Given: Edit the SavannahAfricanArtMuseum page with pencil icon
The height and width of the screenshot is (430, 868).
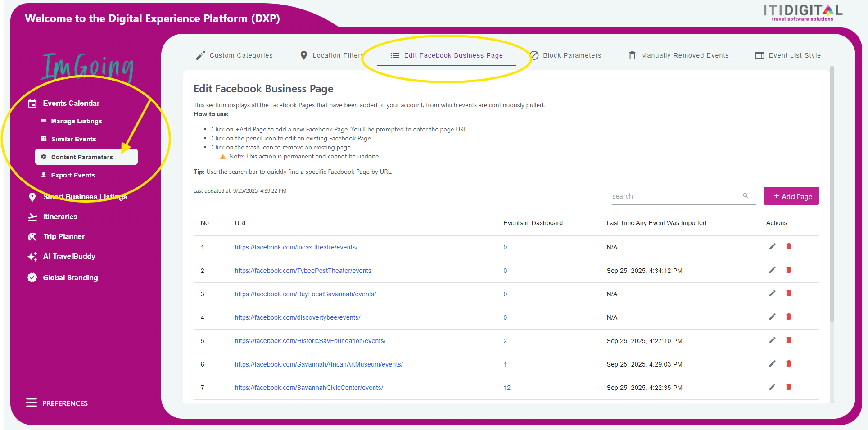Looking at the screenshot, I should [773, 363].
